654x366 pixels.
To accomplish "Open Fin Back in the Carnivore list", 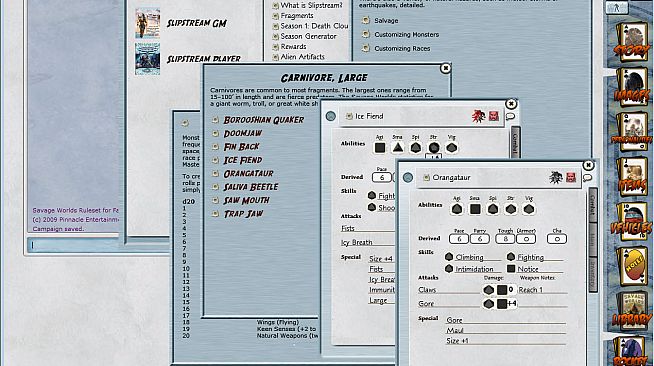I will (x=241, y=147).
